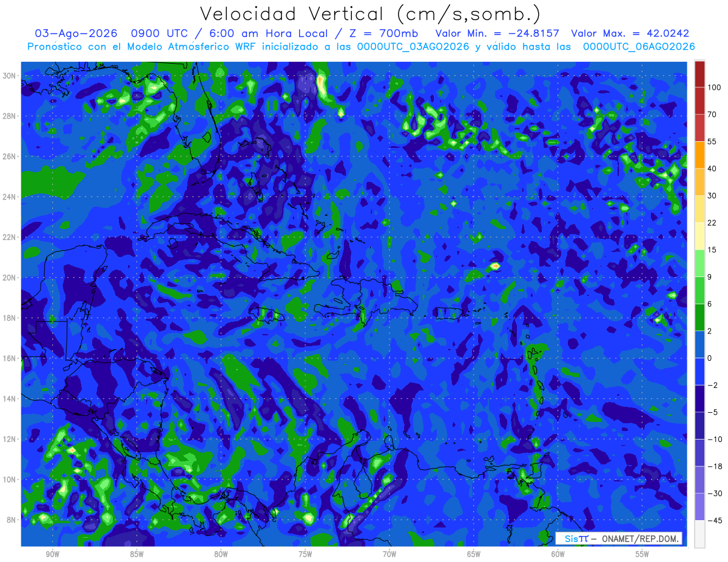Viewport: 728px width, 562px height.
Task: Pick the blue swatch between 0 and 2
Action: pyautogui.click(x=699, y=344)
